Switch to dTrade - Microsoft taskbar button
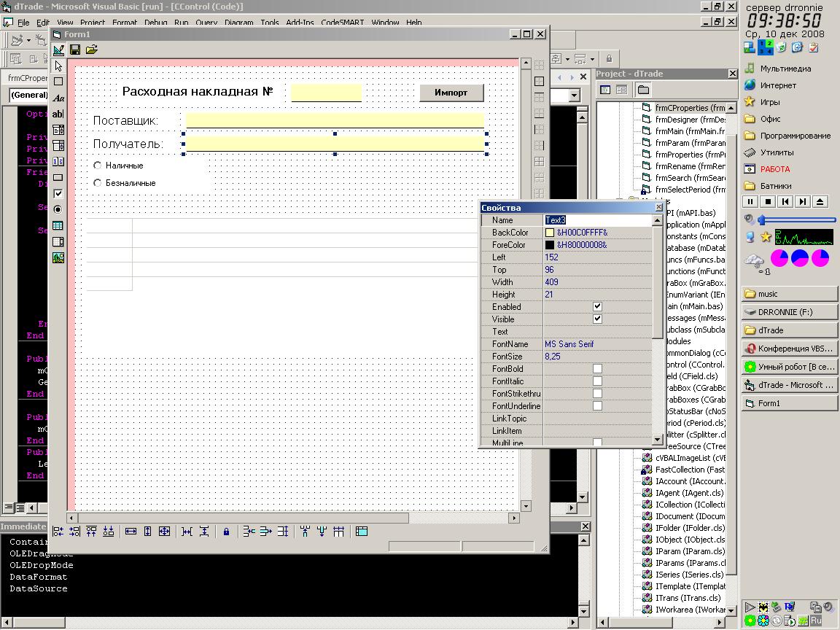 point(790,385)
